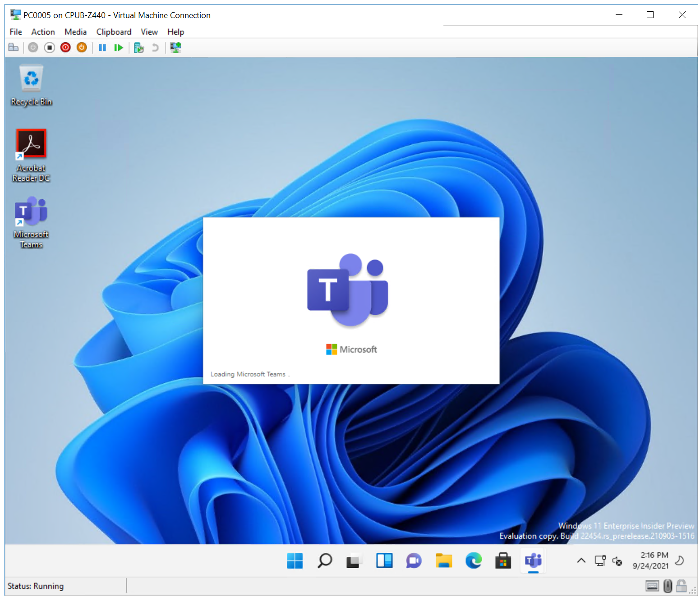Open the View menu

point(149,32)
